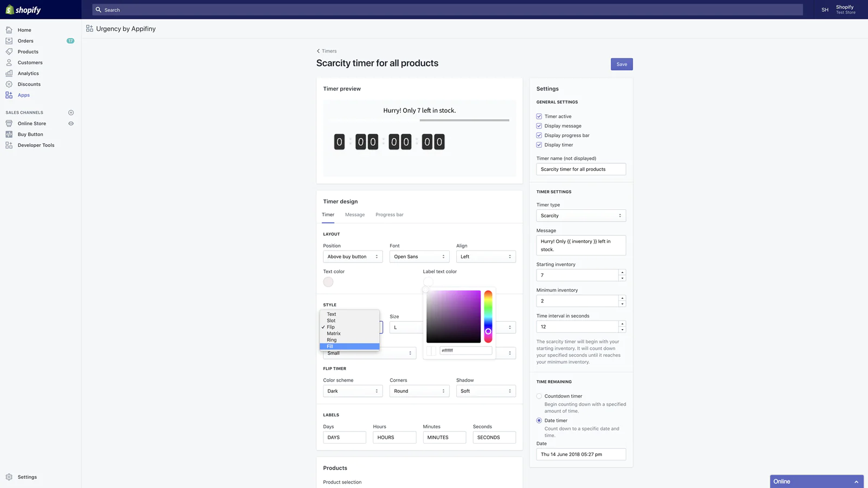Add a sales channel with plus icon

coord(71,113)
